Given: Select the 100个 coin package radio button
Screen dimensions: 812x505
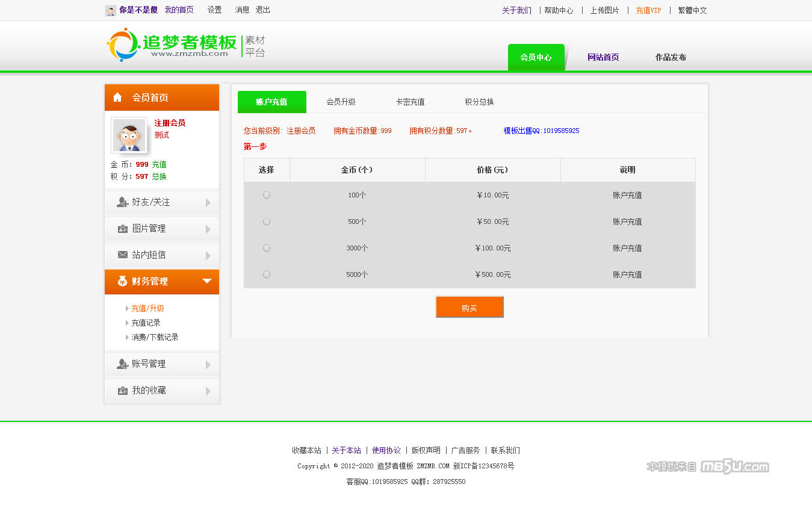Looking at the screenshot, I should click(x=267, y=195).
